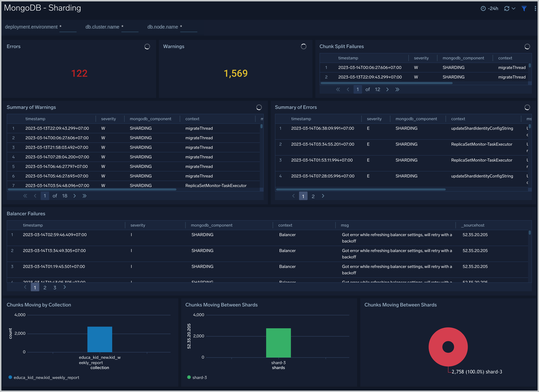Screen dimensions: 539x392
Task: Select page 2 in Summary of Errors
Action: point(313,196)
